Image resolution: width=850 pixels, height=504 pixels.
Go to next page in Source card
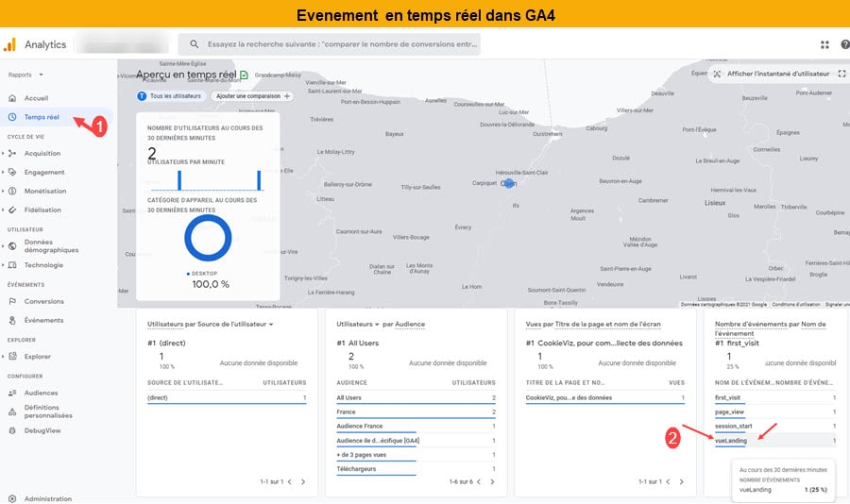(x=303, y=481)
